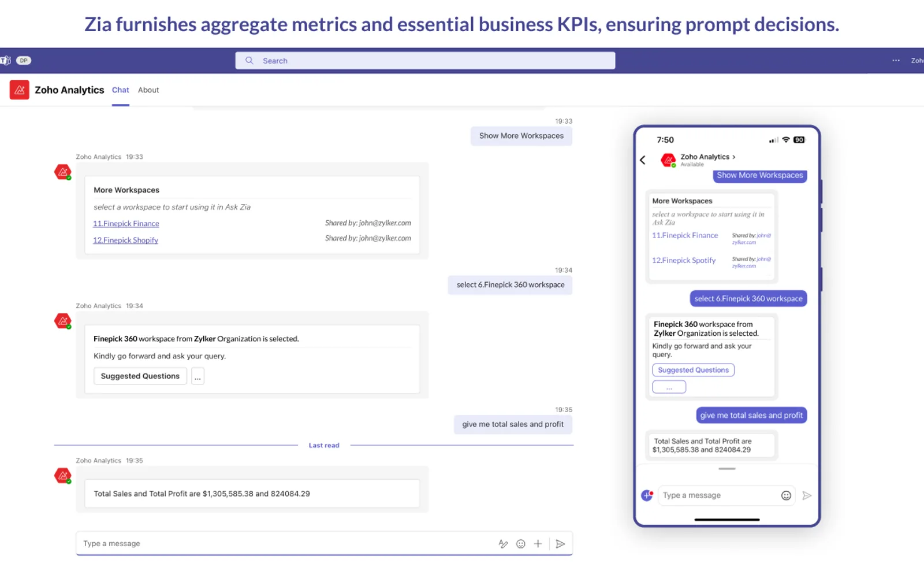This screenshot has width=924, height=578.
Task: Tap emoji icon in phone message field
Action: pyautogui.click(x=786, y=495)
